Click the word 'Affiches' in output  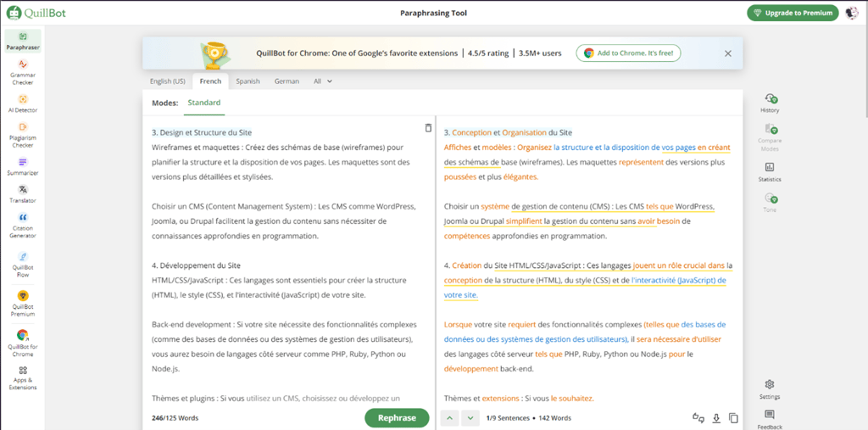click(x=457, y=148)
